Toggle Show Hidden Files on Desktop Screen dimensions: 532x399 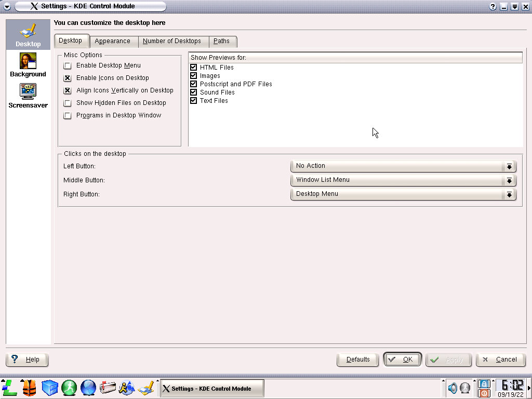(x=68, y=103)
